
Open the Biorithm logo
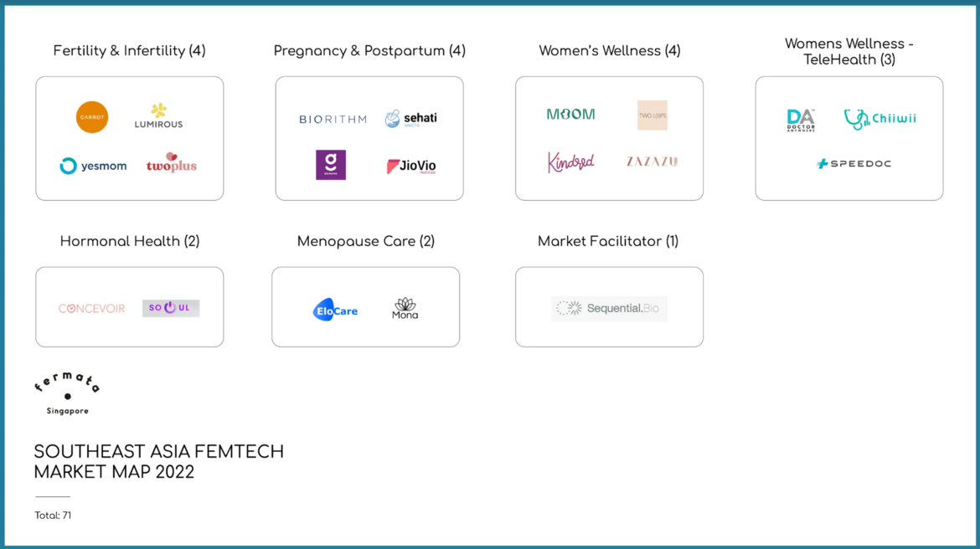pos(333,120)
